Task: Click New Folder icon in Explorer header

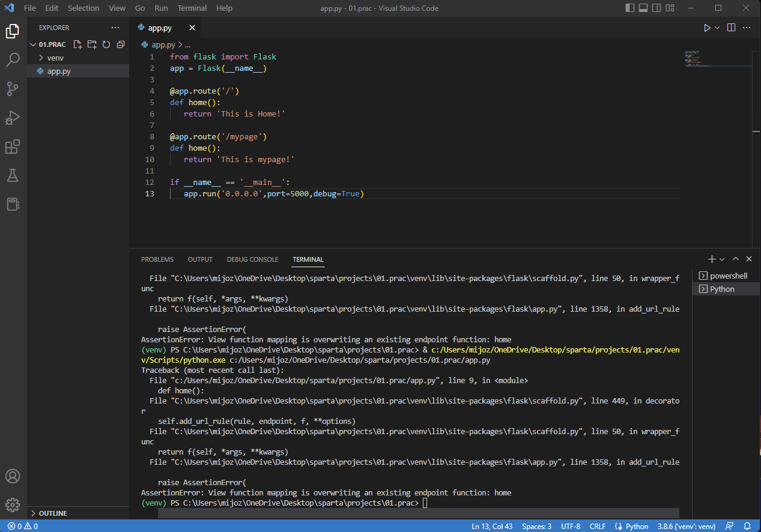Action: click(x=92, y=44)
